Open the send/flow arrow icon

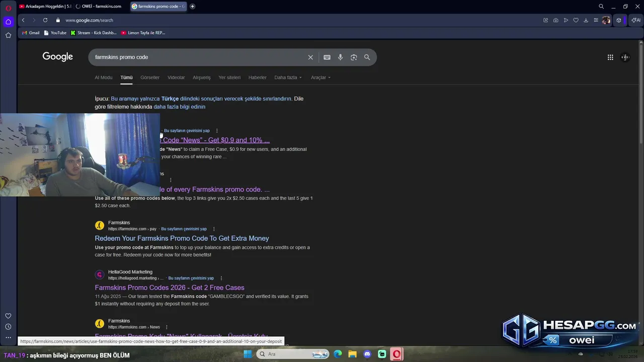pyautogui.click(x=566, y=20)
